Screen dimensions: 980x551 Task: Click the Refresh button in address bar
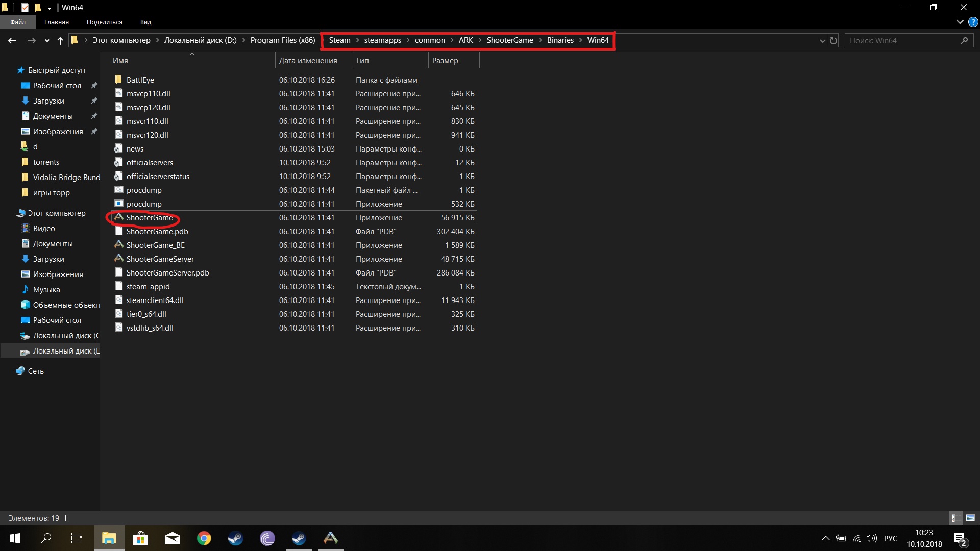tap(834, 41)
